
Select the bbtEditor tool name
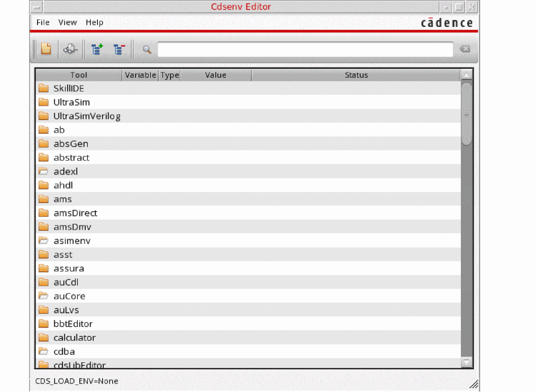[x=73, y=324]
